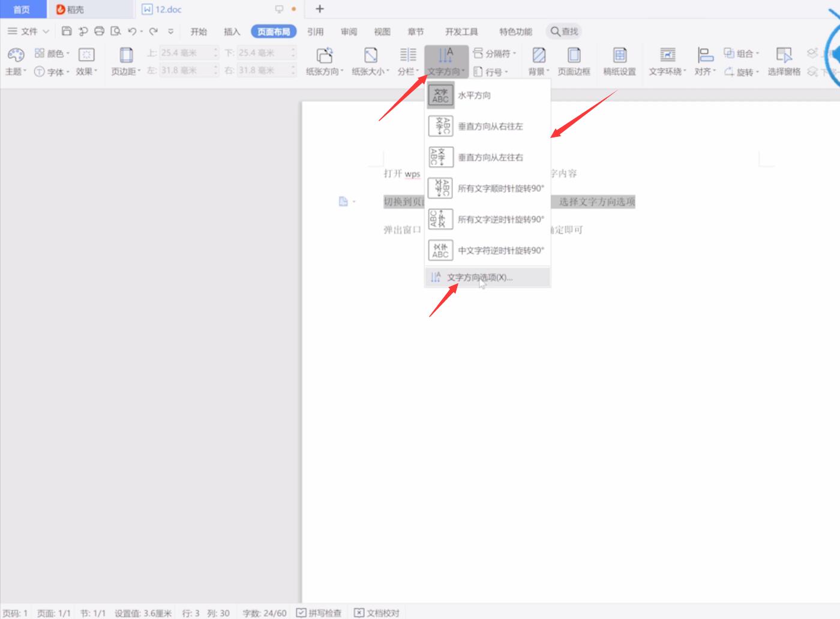Click the 稿纸设置 grid paper icon

click(620, 61)
